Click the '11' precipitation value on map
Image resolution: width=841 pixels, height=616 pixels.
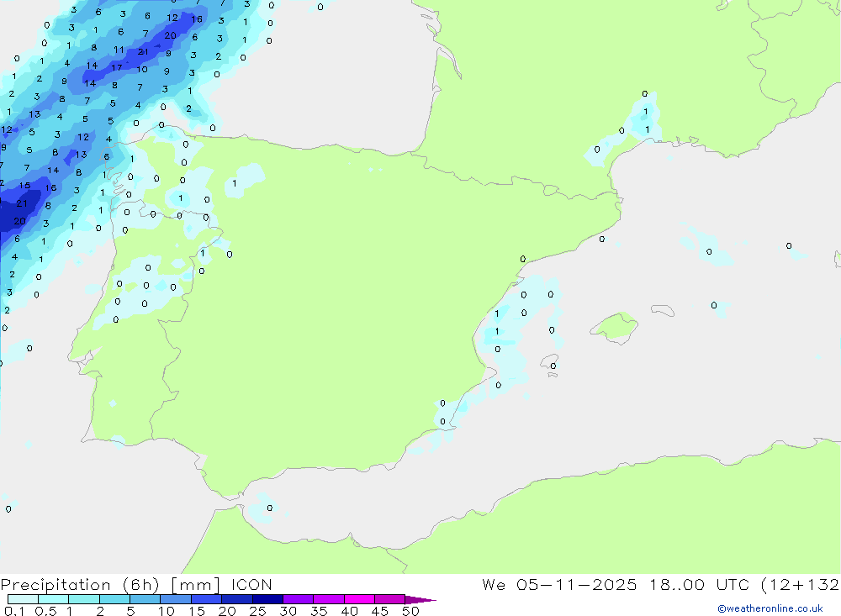119,50
